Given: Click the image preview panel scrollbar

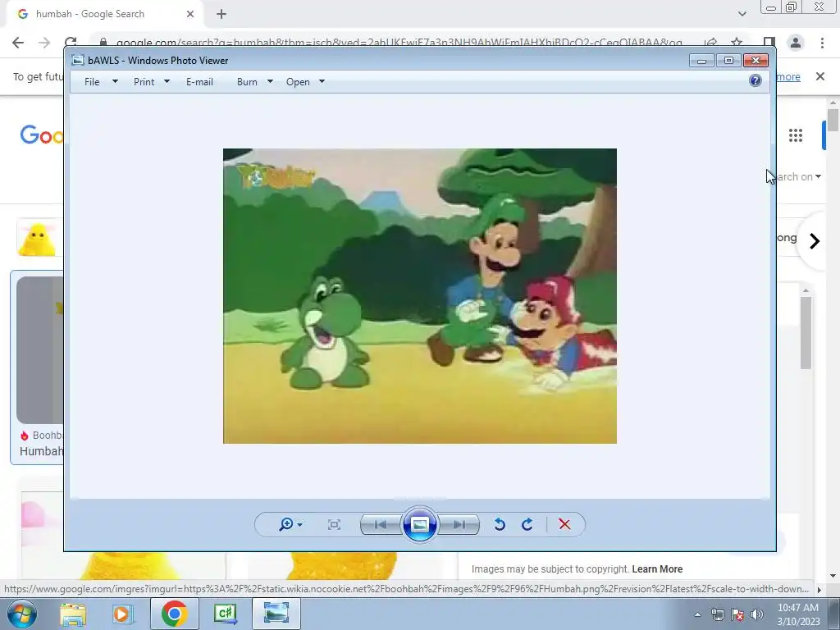Looking at the screenshot, I should tap(806, 333).
